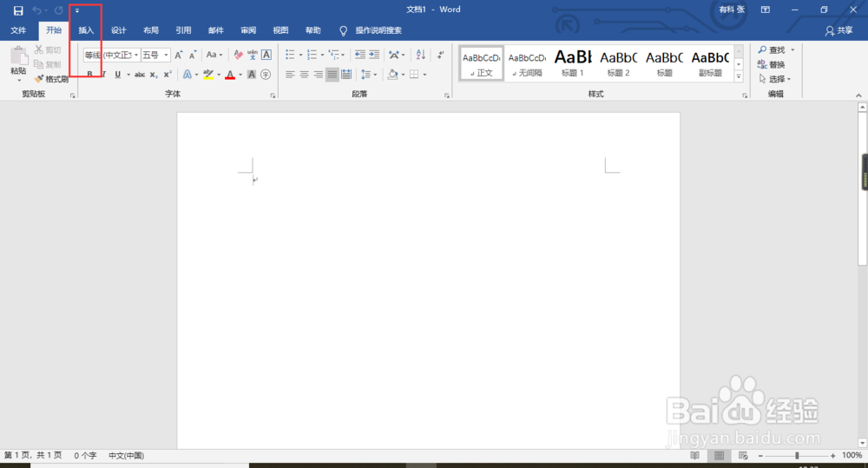Increase font size with grow icon
The height and width of the screenshot is (468, 868).
click(178, 55)
